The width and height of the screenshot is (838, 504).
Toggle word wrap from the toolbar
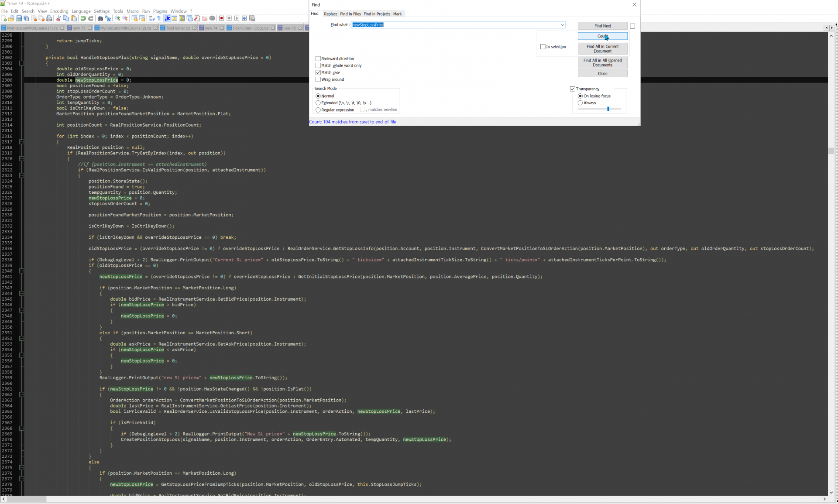pos(151,18)
